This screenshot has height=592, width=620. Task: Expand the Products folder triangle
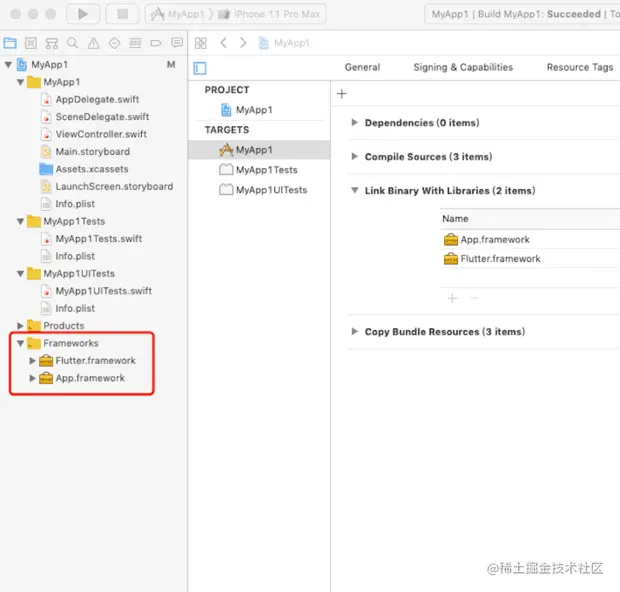(x=20, y=325)
